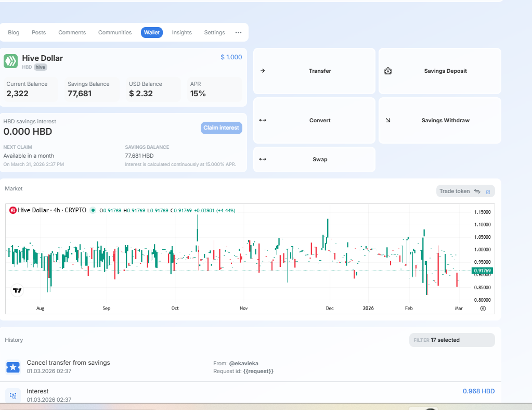
Task: Expand the three-dots more menu
Action: [x=238, y=32]
